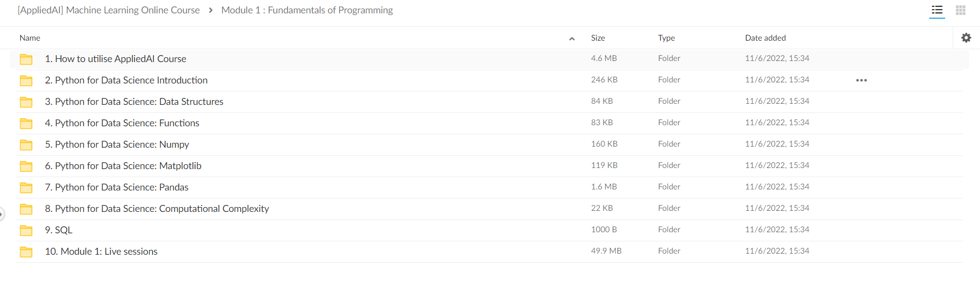The image size is (980, 282).
Task: Click folder icon for Python Numpy row
Action: point(26,144)
